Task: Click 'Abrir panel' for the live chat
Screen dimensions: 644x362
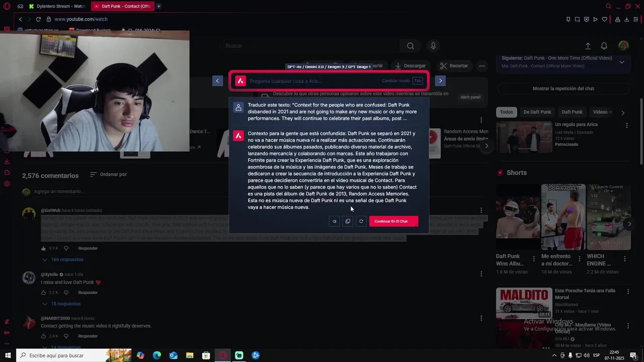Action: coord(470,97)
